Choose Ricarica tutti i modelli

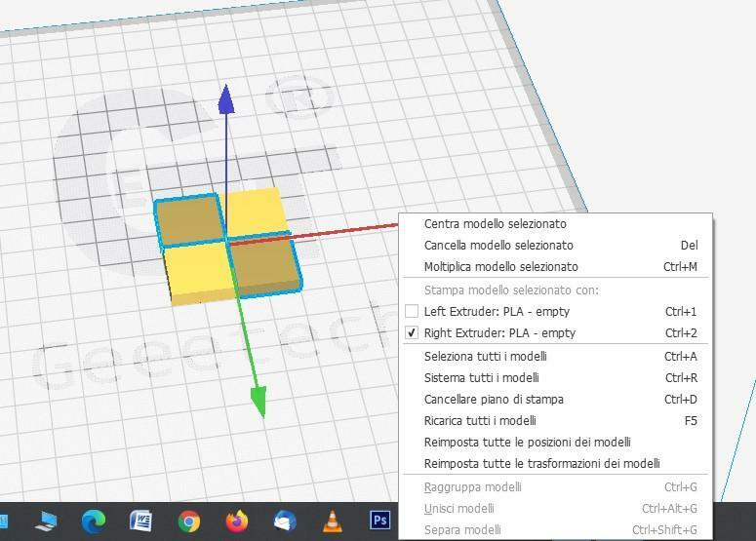pos(480,421)
